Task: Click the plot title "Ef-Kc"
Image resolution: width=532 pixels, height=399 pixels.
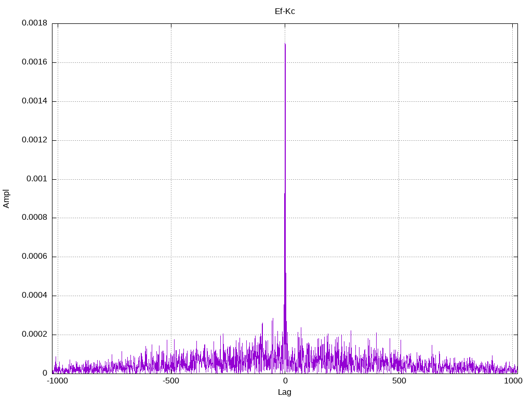Action: point(285,11)
